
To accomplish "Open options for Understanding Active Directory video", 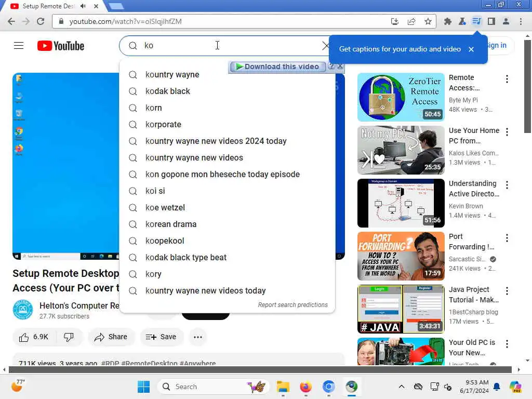I will (x=507, y=185).
